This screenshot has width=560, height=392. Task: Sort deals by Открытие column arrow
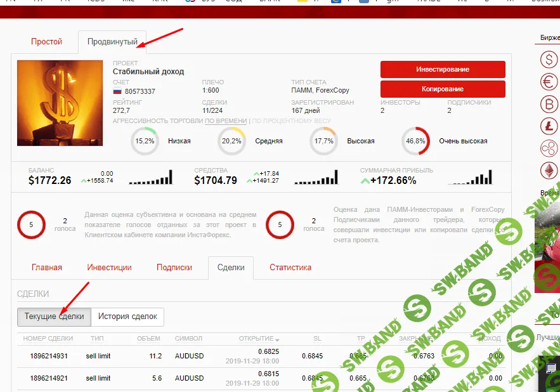tap(277, 339)
